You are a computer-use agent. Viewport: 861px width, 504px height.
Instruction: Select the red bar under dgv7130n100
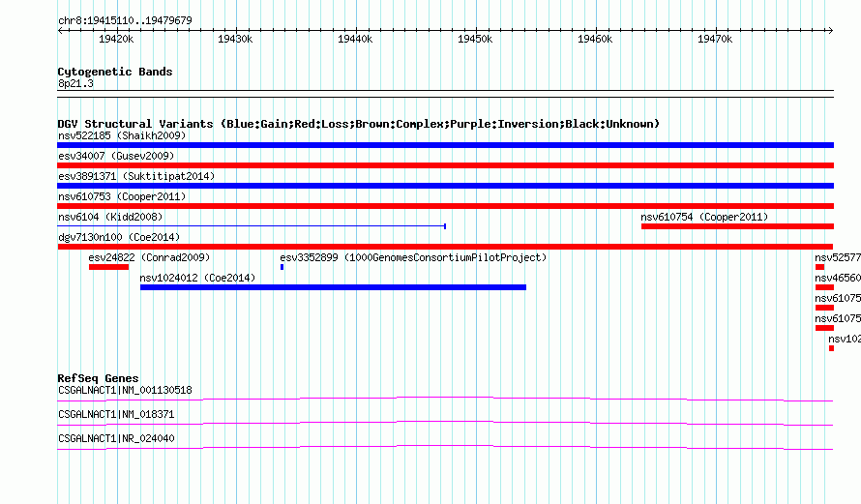(x=445, y=247)
